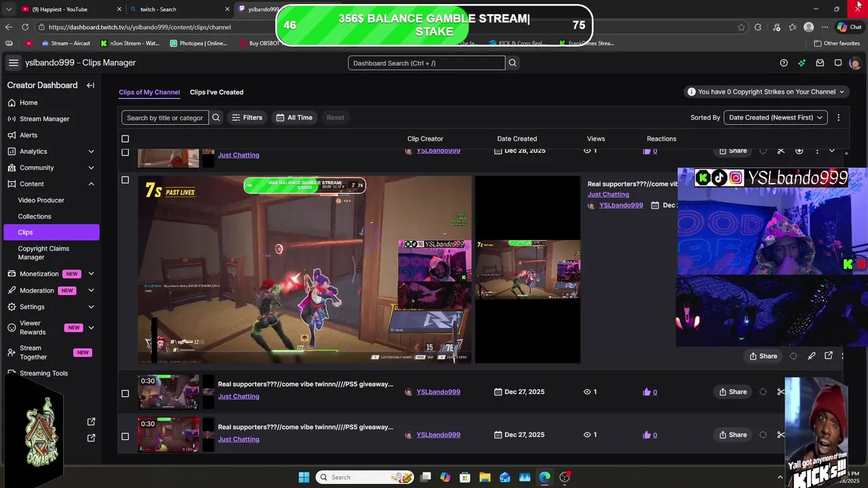Click scissors edit icon on Dec 28 clip

click(781, 150)
